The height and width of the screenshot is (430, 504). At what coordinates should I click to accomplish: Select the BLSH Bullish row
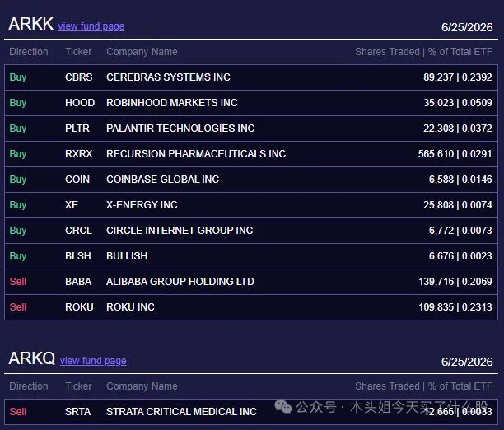coord(251,256)
